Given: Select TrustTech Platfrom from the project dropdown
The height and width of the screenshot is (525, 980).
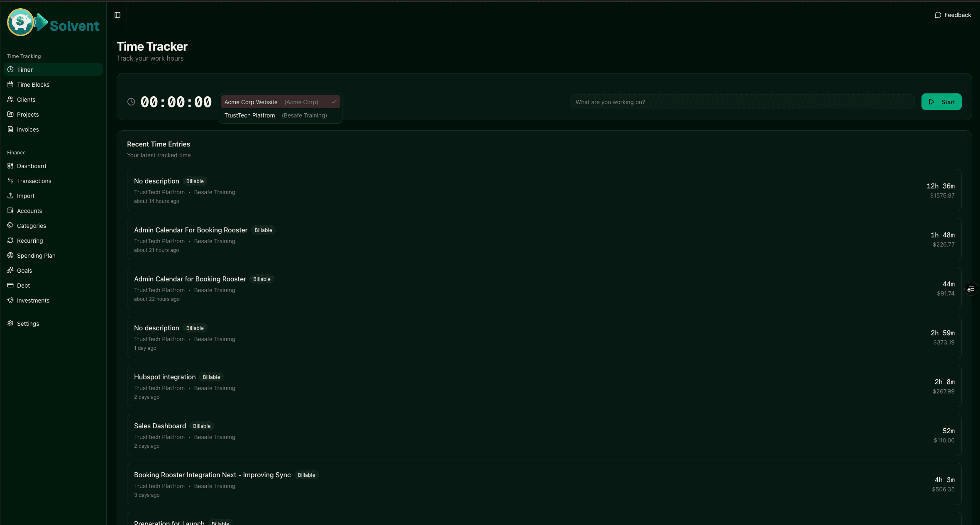Looking at the screenshot, I should click(x=250, y=115).
